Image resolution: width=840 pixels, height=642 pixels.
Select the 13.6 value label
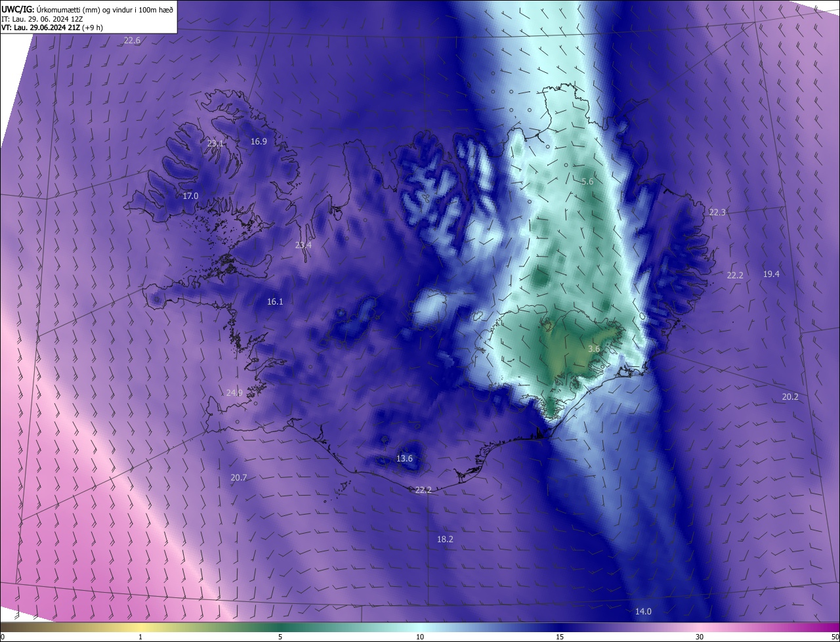(x=404, y=458)
